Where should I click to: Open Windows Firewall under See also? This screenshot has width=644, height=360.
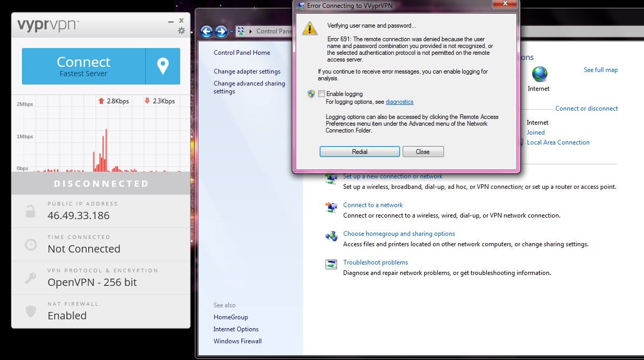[x=238, y=341]
